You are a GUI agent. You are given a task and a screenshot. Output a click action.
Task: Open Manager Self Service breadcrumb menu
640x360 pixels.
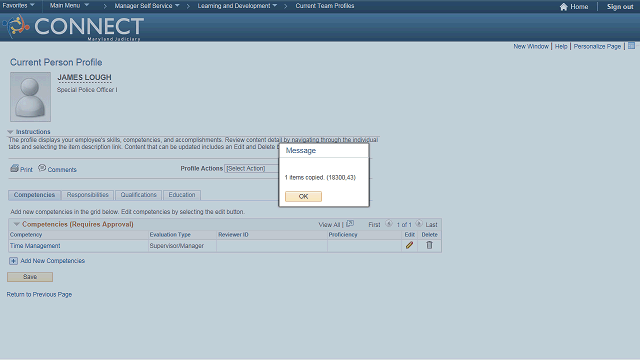[147, 6]
